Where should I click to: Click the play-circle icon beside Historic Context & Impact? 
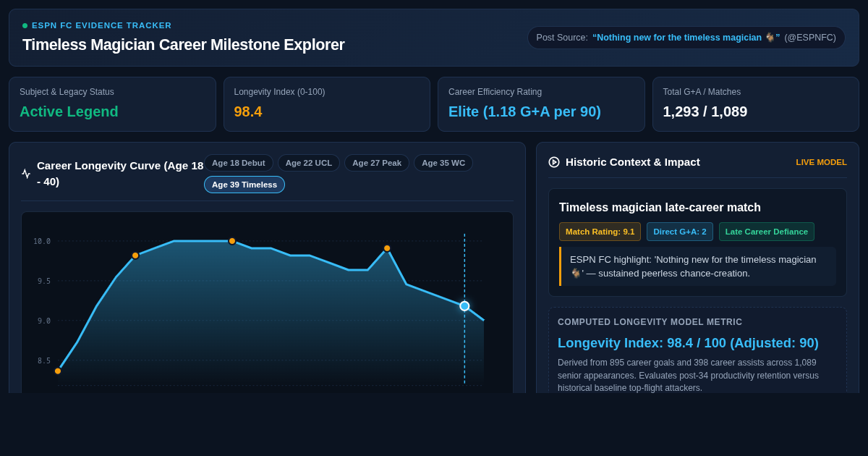pyautogui.click(x=554, y=162)
